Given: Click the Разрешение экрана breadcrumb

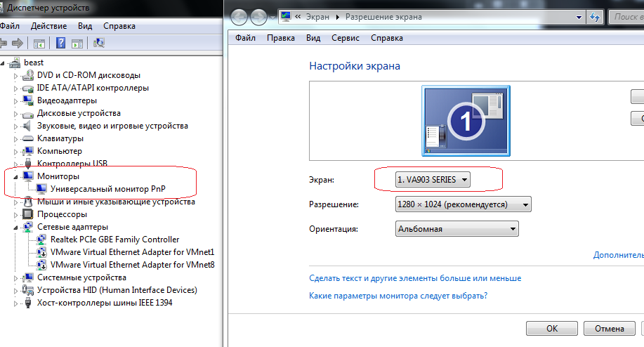Looking at the screenshot, I should point(383,17).
